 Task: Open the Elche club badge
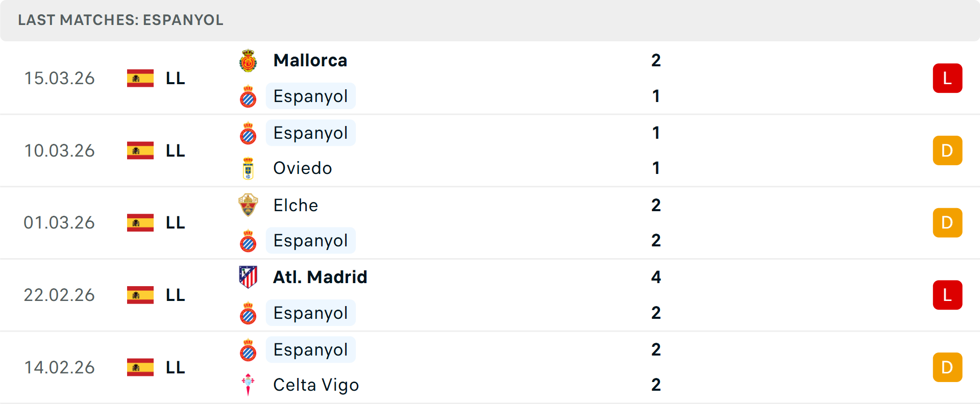(249, 205)
